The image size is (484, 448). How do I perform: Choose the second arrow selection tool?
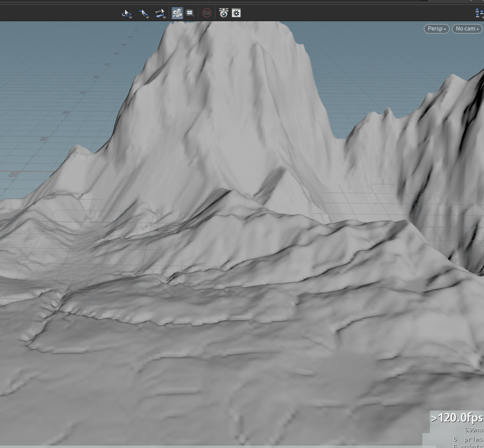coord(143,13)
